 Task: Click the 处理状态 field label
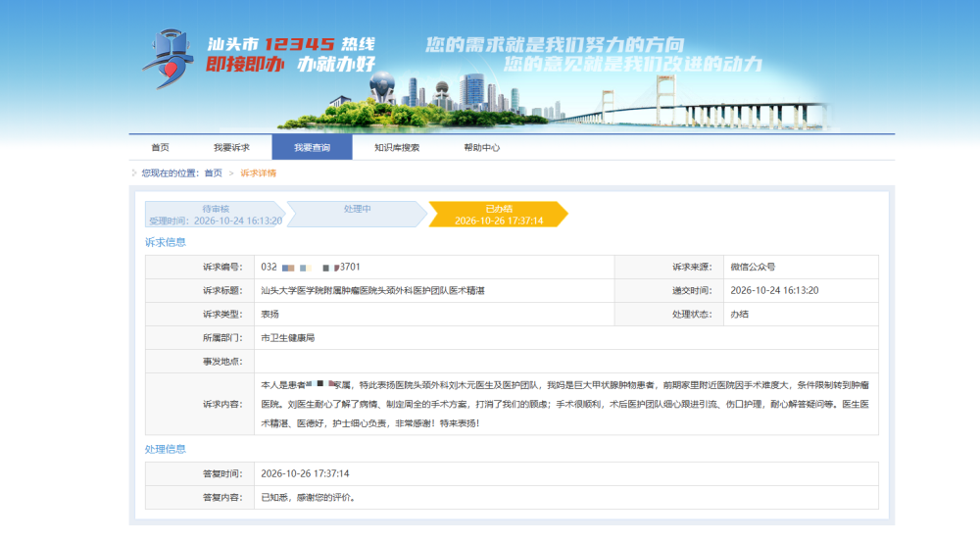pyautogui.click(x=691, y=315)
